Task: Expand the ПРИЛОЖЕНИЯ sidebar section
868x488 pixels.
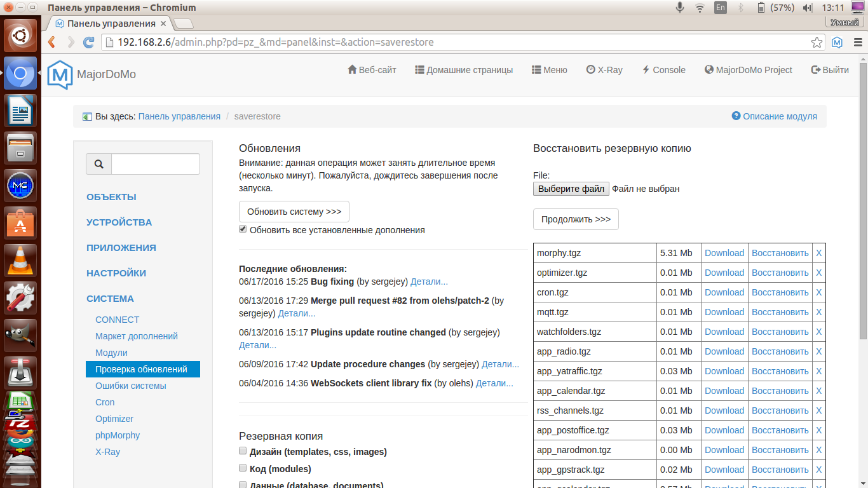Action: tap(121, 248)
